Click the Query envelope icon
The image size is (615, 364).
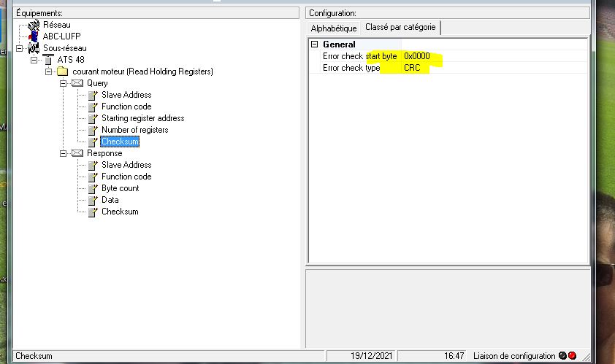(x=77, y=83)
